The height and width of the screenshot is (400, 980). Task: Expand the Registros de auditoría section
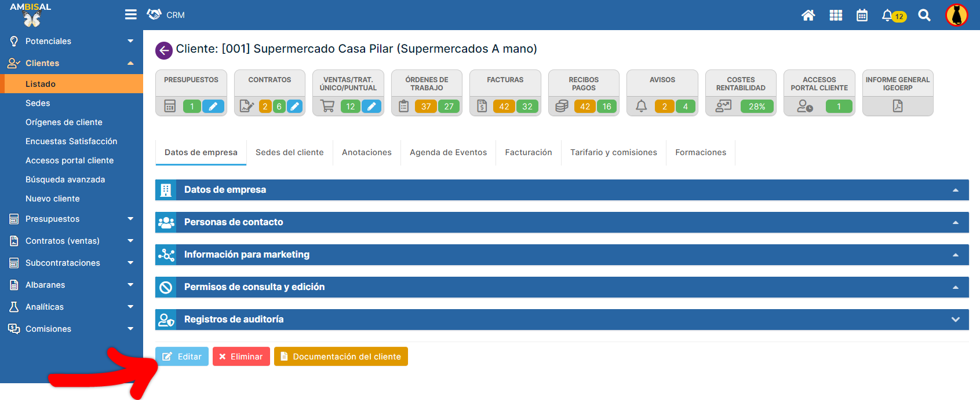pos(955,320)
